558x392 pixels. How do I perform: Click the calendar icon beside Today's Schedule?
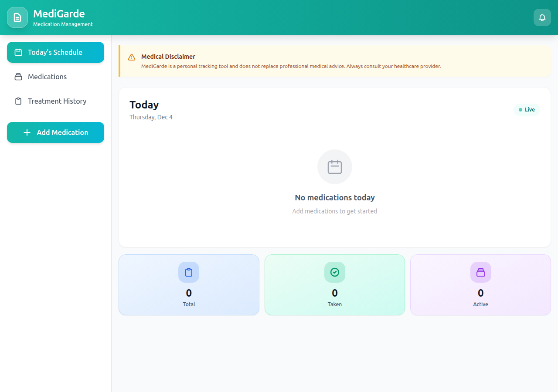pyautogui.click(x=18, y=52)
